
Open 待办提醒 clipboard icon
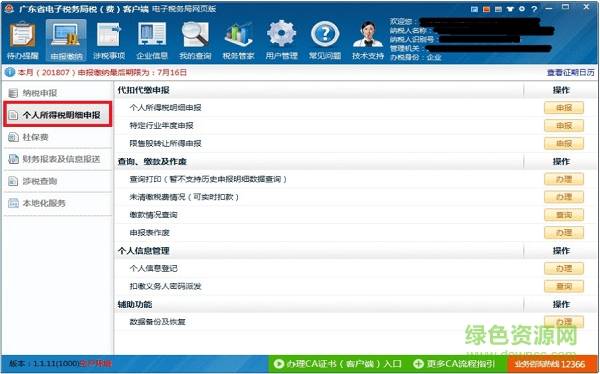coord(23,40)
